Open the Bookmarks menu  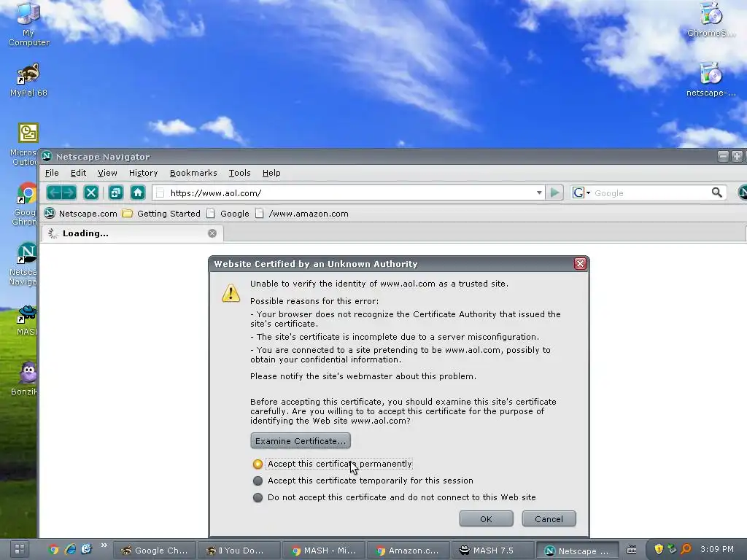(x=193, y=173)
